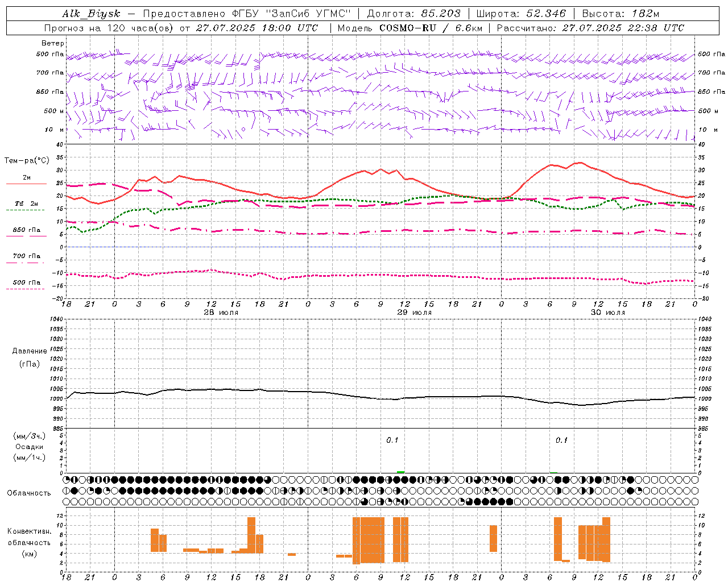Image resolution: width=728 pixels, height=582 pixels.
Task: Click the Тем-ра(°C) temperature panel label
Action: pyautogui.click(x=27, y=161)
